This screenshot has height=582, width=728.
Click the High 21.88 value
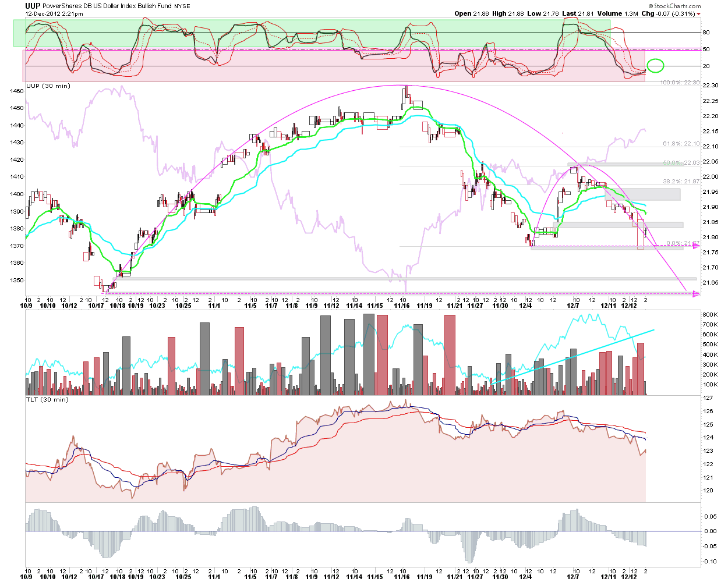508,13
